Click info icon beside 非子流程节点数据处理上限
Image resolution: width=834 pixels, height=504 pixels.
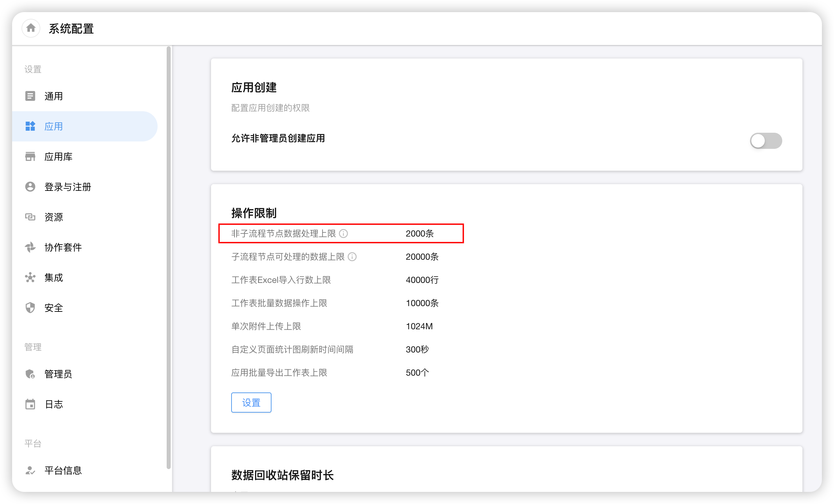tap(343, 234)
